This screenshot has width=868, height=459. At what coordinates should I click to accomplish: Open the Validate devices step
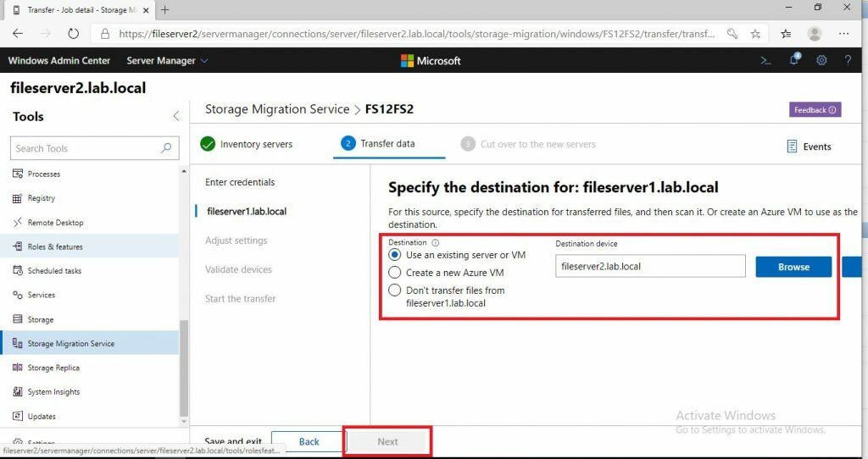pos(238,269)
